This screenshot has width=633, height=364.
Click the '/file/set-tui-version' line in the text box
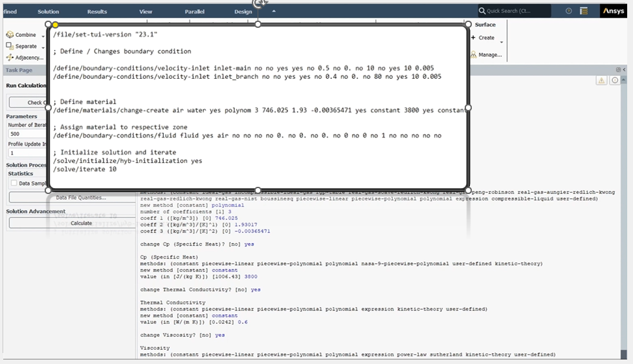tap(105, 34)
